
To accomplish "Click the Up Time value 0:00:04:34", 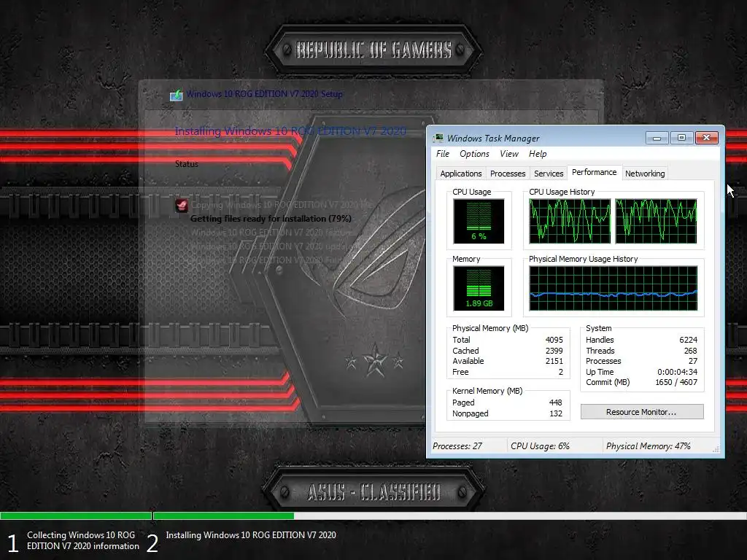I will coord(677,372).
